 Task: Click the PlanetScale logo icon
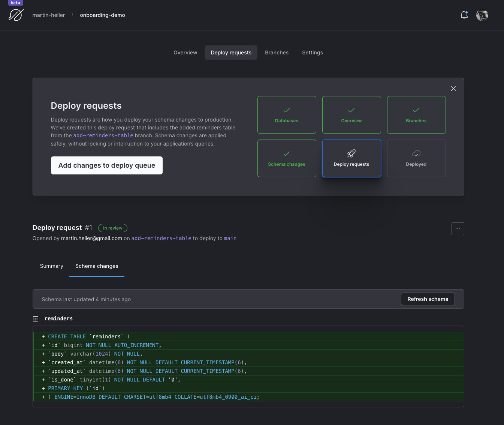(16, 15)
